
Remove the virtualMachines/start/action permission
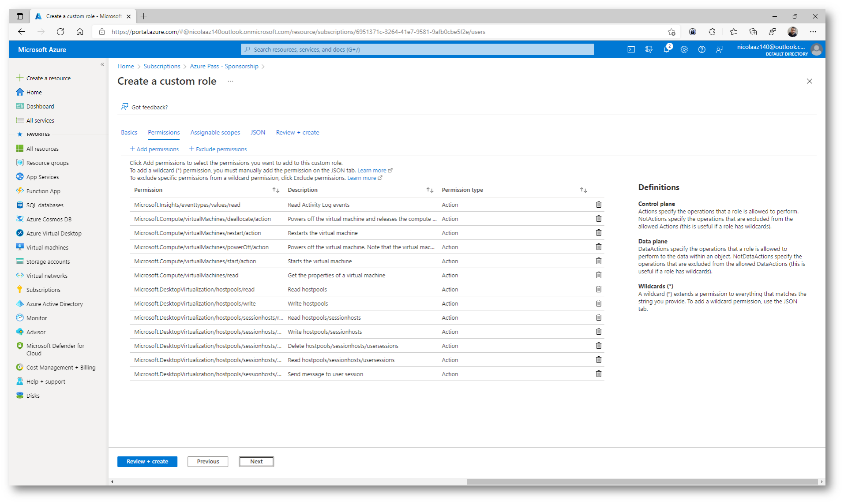click(x=599, y=261)
